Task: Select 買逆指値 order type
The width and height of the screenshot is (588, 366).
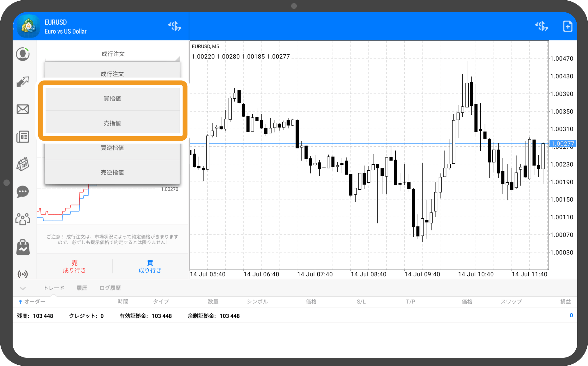Action: pyautogui.click(x=112, y=148)
